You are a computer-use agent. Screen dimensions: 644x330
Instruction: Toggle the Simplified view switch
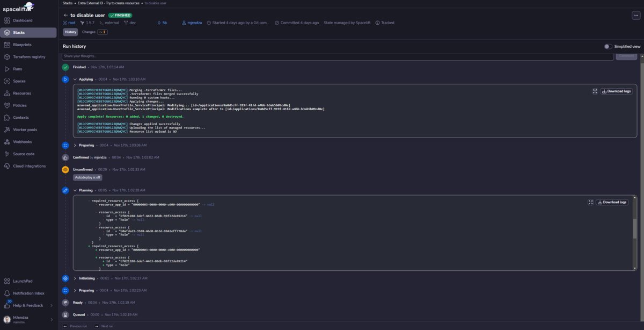coord(608,47)
